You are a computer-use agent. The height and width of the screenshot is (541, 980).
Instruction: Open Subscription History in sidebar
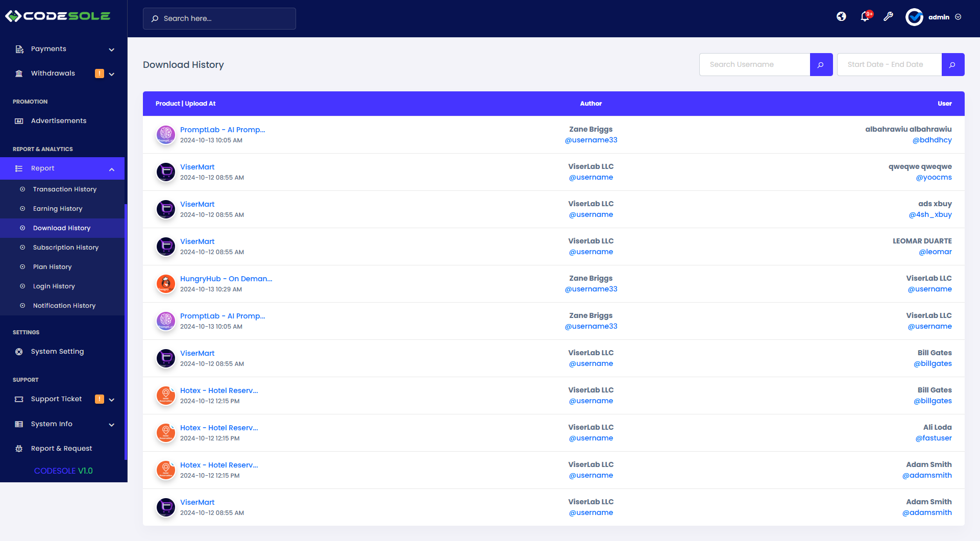[x=62, y=248]
